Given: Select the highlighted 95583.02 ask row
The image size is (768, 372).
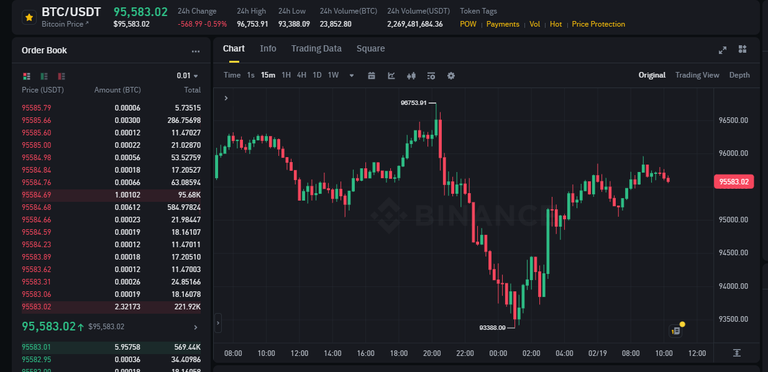Looking at the screenshot, I should click(x=111, y=307).
